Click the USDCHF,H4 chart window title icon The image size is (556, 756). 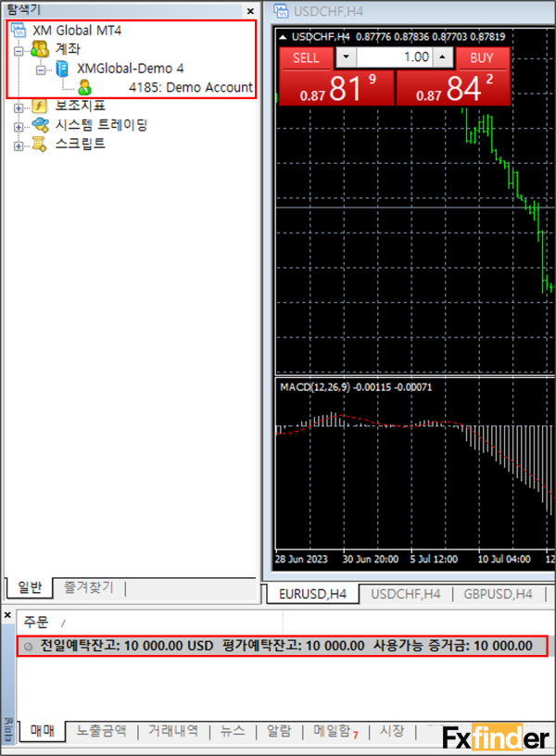(x=281, y=10)
